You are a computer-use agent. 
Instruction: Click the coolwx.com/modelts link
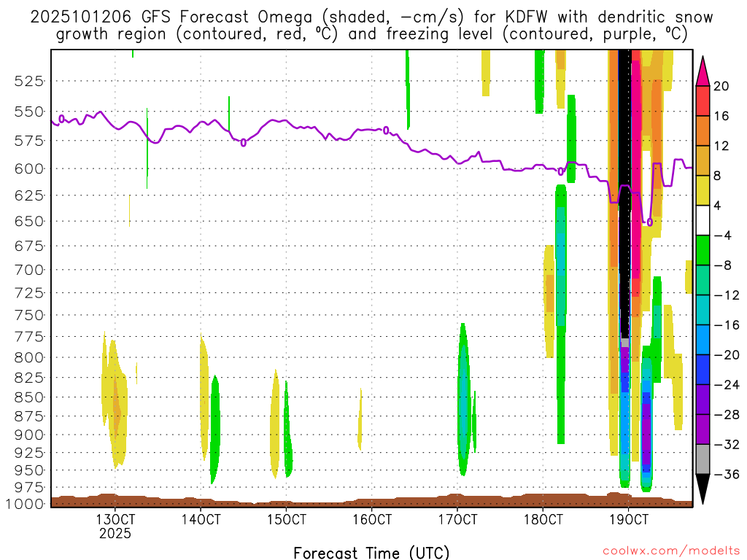(672, 551)
